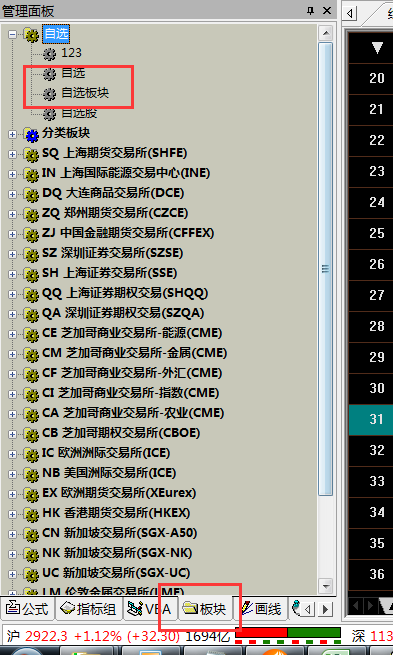Image resolution: width=393 pixels, height=655 pixels.
Task: Switch to the 板块 tab
Action: pyautogui.click(x=205, y=609)
